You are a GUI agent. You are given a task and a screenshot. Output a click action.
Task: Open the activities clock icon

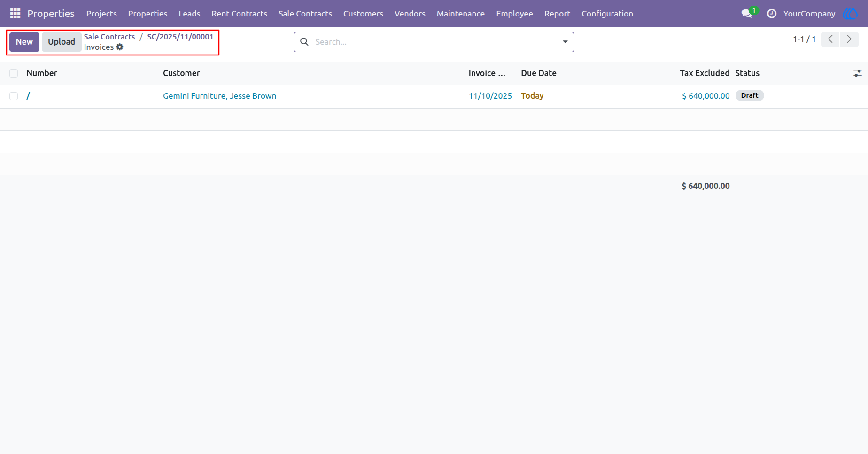(772, 14)
